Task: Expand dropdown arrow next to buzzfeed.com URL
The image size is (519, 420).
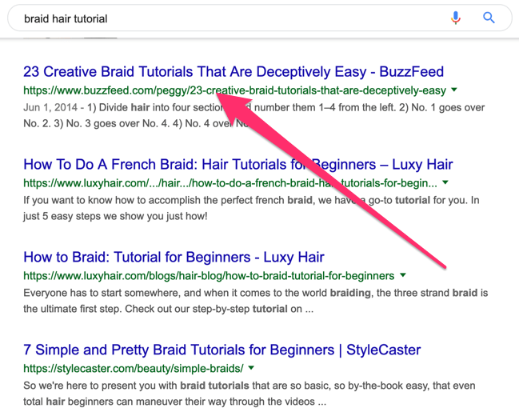Action: pyautogui.click(x=454, y=90)
